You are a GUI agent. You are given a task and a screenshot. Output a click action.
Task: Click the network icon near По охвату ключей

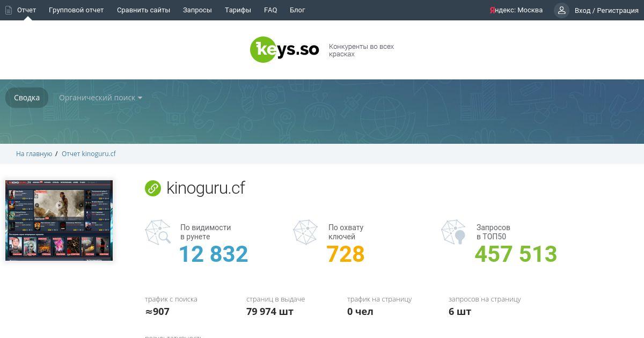tap(305, 233)
